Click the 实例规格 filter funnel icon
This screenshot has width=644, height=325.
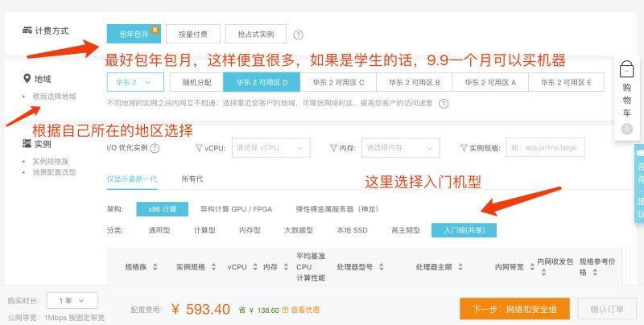[x=464, y=148]
